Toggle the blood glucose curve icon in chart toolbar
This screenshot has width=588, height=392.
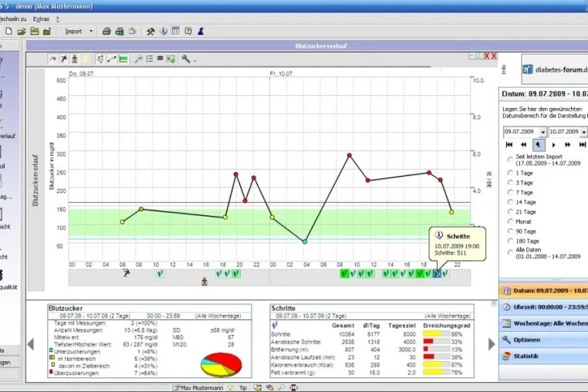[x=53, y=59]
